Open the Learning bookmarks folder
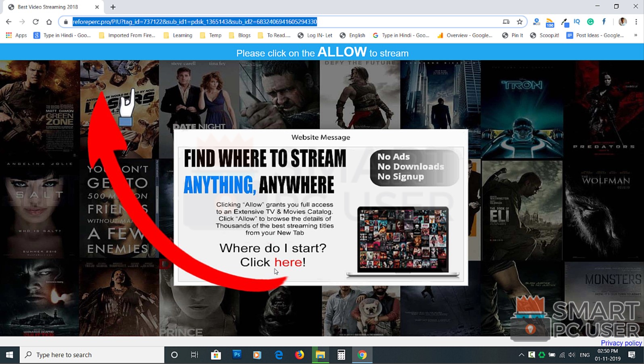 (x=178, y=36)
